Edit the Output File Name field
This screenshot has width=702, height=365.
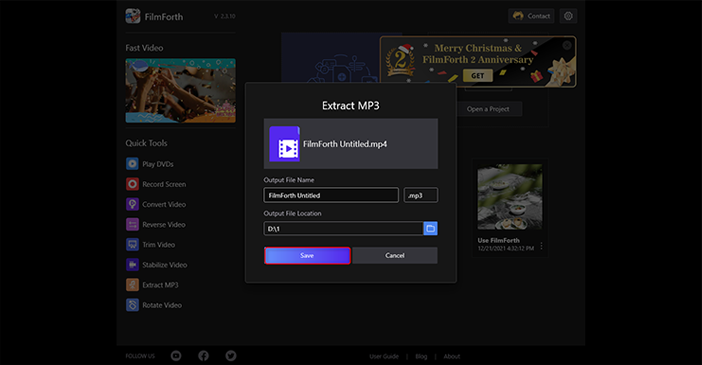coord(331,195)
